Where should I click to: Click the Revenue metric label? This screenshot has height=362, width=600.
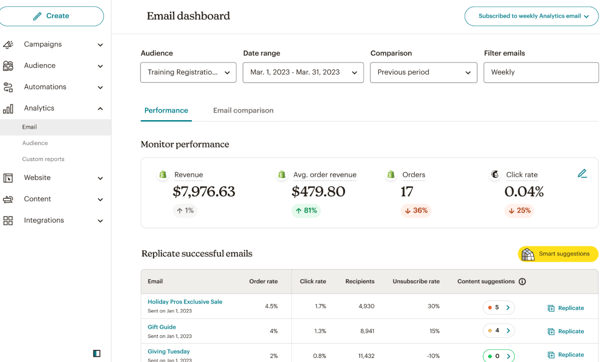tap(189, 175)
